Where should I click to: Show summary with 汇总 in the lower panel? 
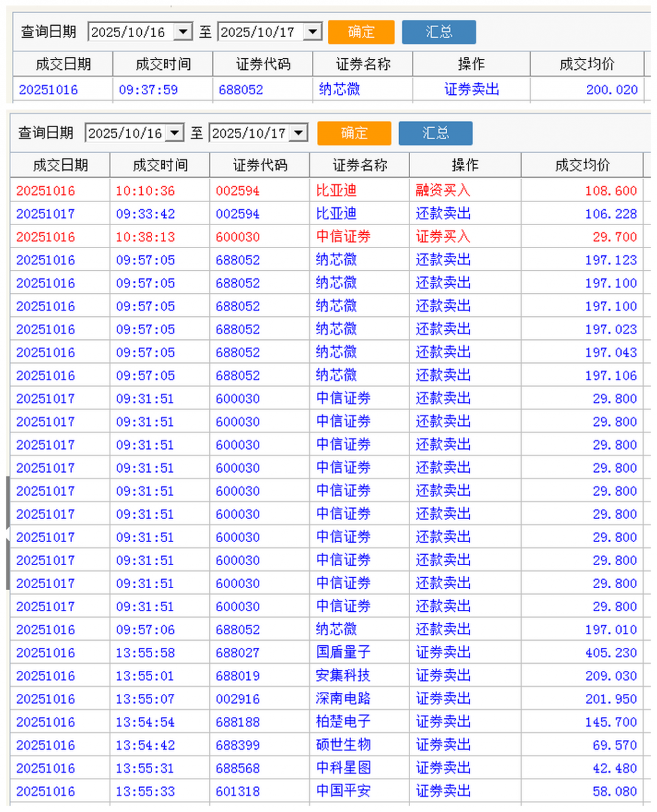436,133
